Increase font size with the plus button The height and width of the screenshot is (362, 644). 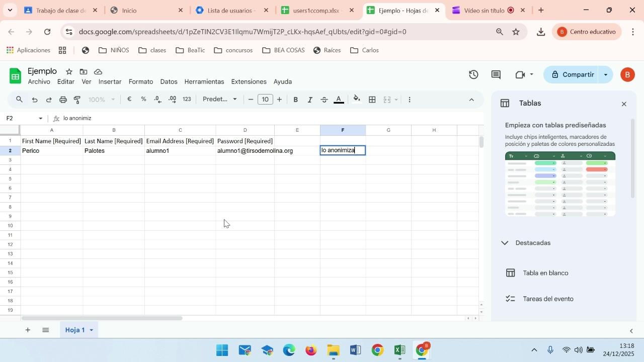click(280, 100)
